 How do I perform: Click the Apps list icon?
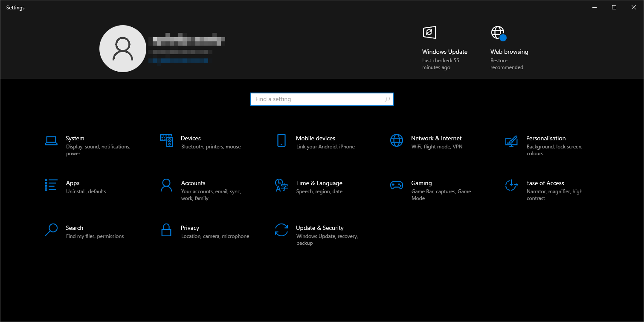pos(51,185)
